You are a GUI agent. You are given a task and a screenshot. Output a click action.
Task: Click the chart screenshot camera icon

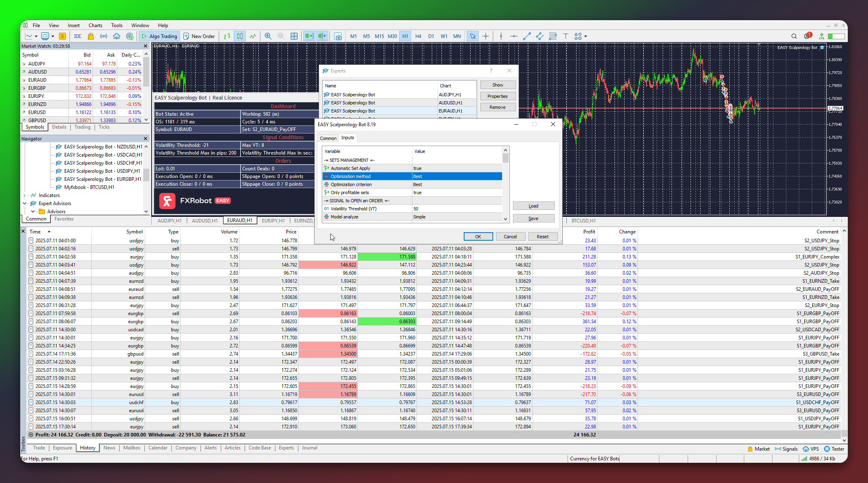point(338,36)
